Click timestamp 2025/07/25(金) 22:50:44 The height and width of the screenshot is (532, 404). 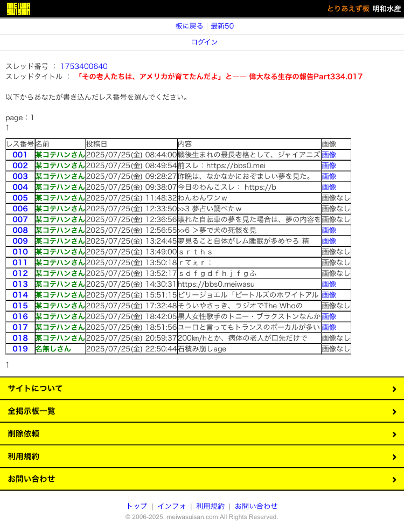(x=131, y=349)
